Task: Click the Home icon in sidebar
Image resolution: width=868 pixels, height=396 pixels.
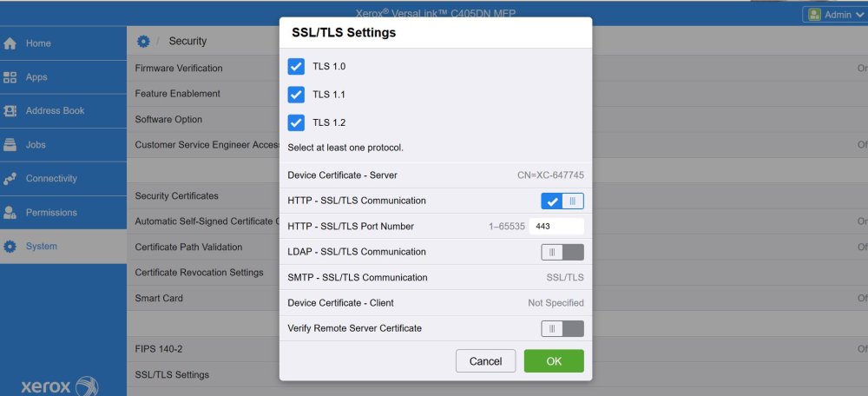Action: [x=10, y=43]
